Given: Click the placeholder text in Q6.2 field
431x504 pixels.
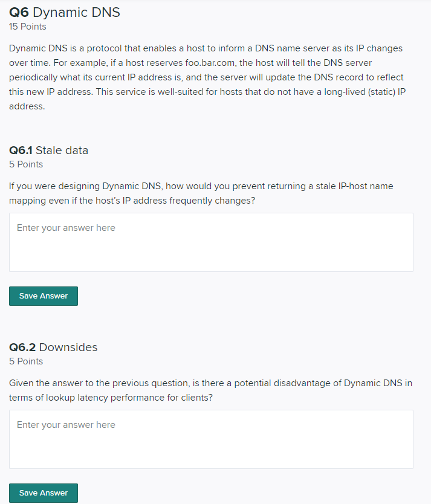Looking at the screenshot, I should click(x=66, y=424).
